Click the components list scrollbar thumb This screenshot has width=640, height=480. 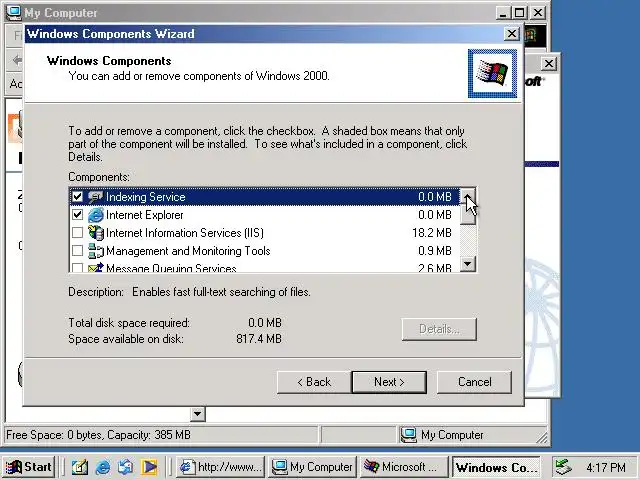point(468,213)
